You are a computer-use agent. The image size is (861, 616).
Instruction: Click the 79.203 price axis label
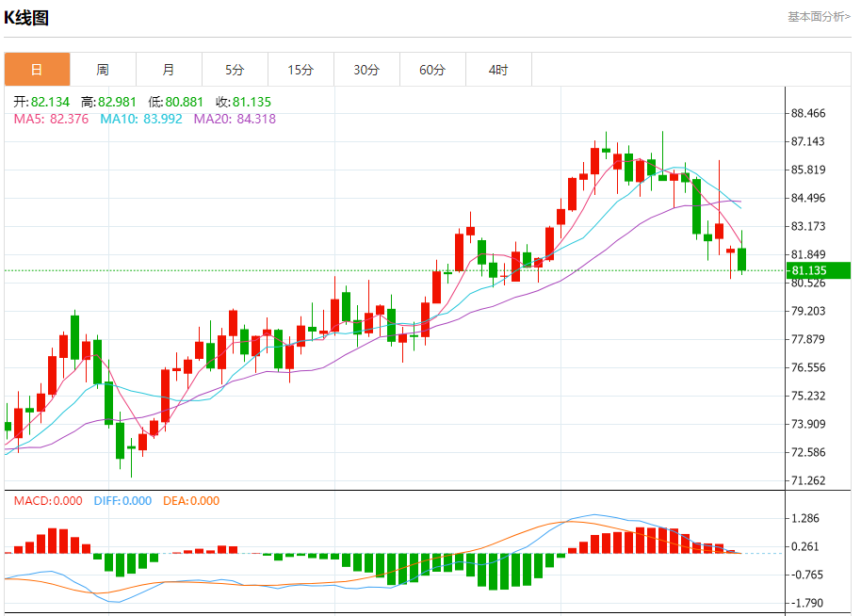point(807,311)
